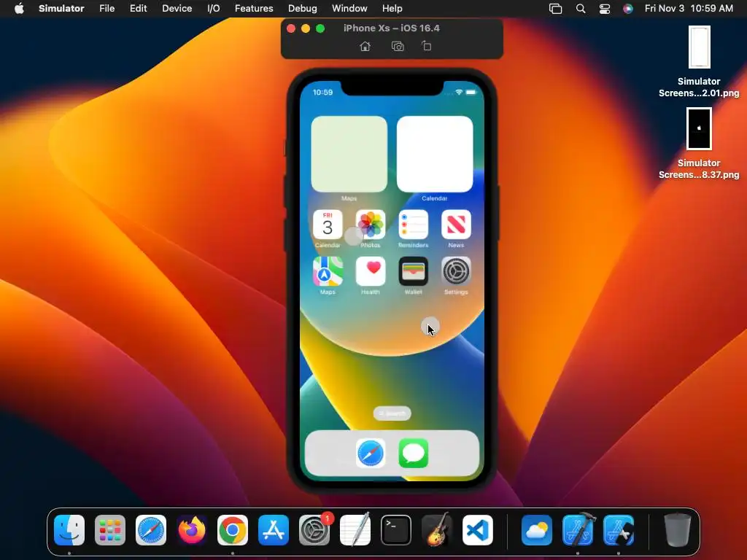
Task: Open the Device menu
Action: click(x=177, y=9)
